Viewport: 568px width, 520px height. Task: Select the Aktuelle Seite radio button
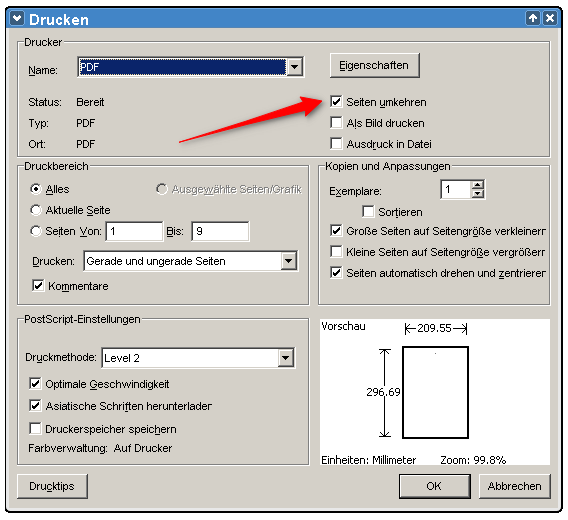coord(36,210)
